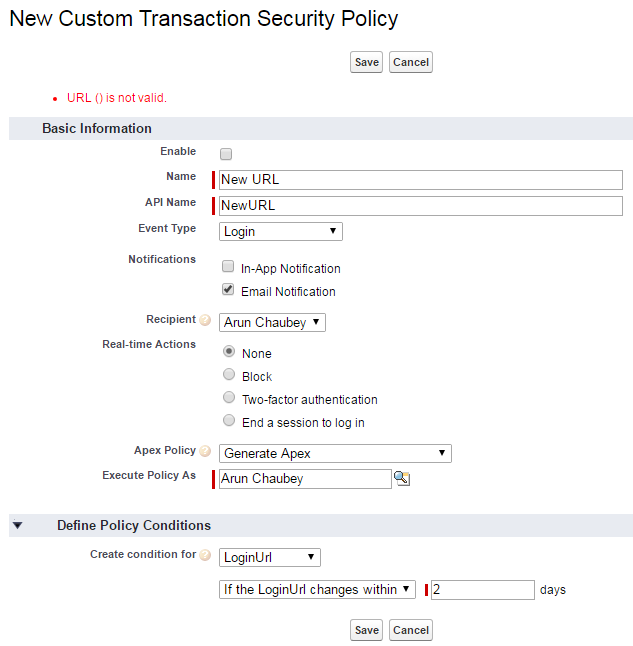Open the Recipient dropdown
This screenshot has width=633, height=646.
[272, 322]
